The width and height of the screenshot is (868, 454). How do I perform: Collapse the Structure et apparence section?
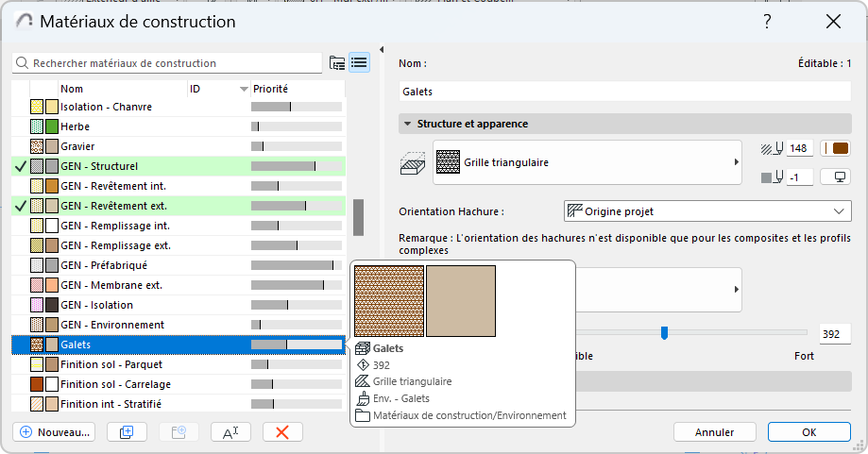pos(408,124)
